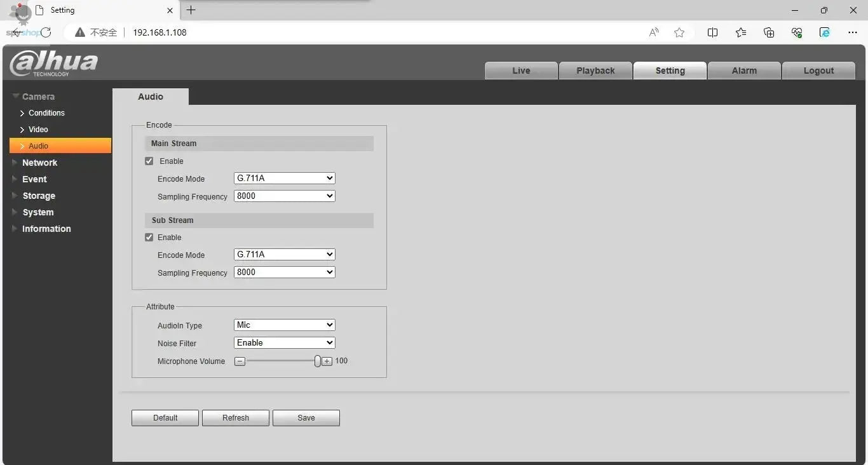Click microphone volume plus icon
868x465 pixels.
point(327,361)
